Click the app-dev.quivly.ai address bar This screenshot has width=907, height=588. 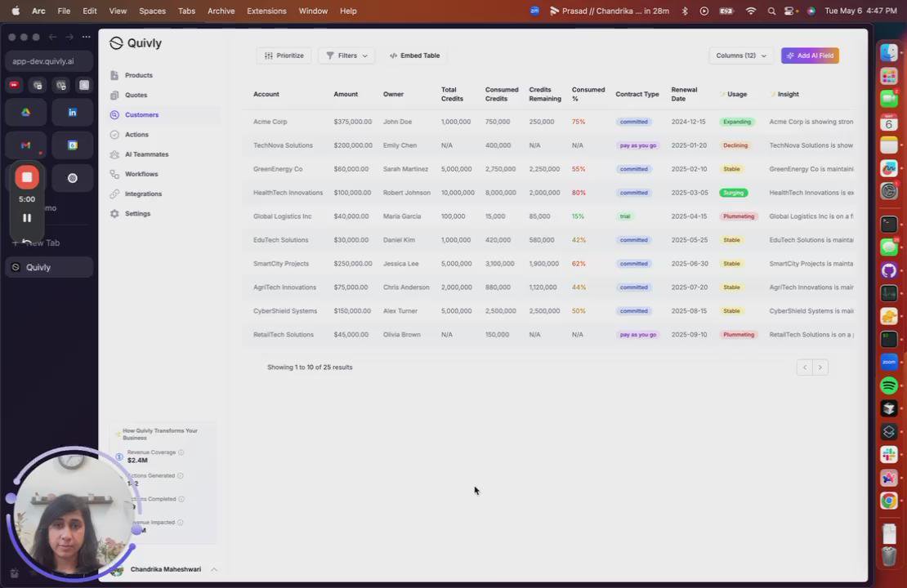point(49,61)
